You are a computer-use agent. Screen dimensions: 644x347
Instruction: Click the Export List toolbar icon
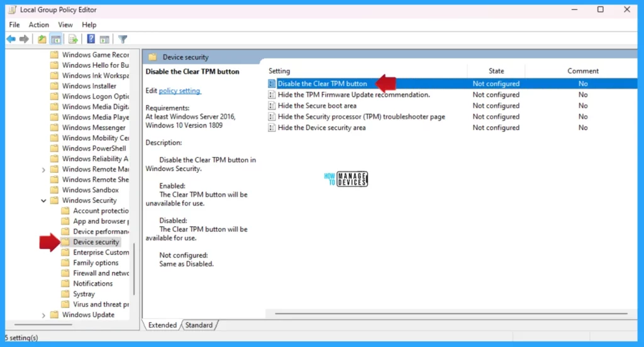pos(73,39)
